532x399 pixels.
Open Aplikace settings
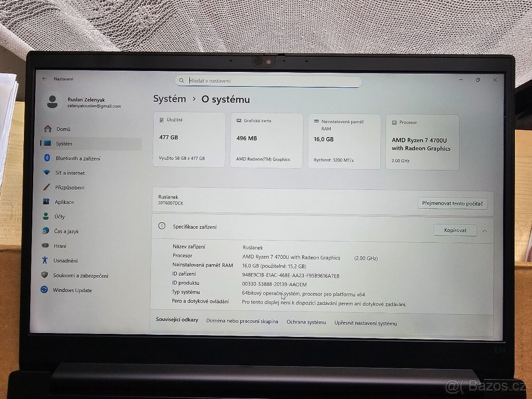pyautogui.click(x=64, y=202)
